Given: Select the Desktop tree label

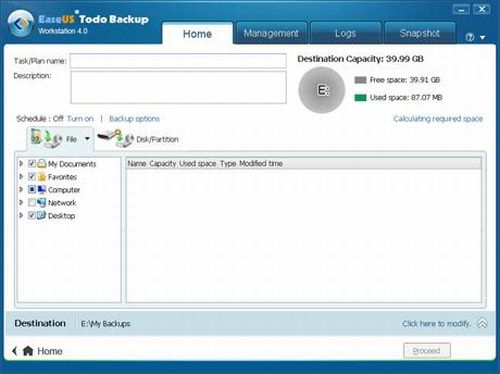Looking at the screenshot, I should (61, 216).
